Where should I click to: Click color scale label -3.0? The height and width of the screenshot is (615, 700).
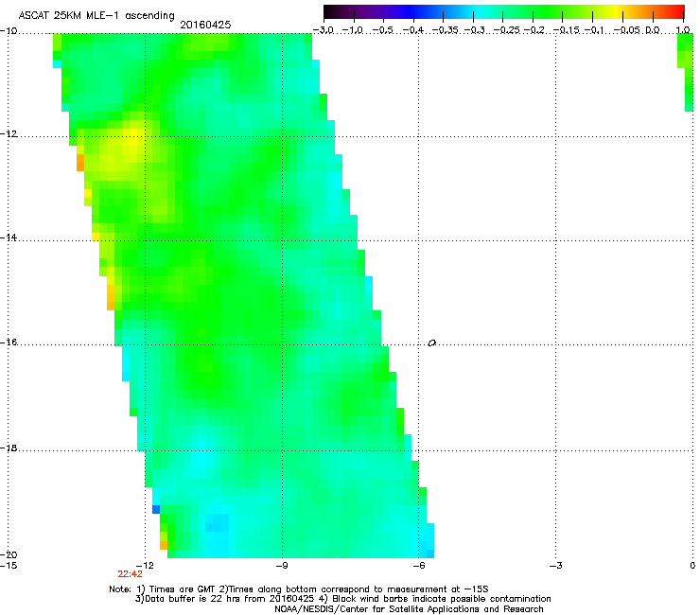pyautogui.click(x=324, y=30)
